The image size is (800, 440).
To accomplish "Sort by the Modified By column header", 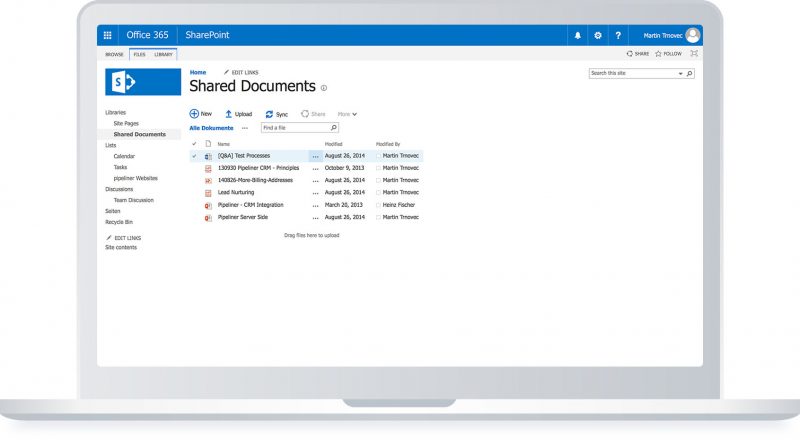I will (x=388, y=144).
